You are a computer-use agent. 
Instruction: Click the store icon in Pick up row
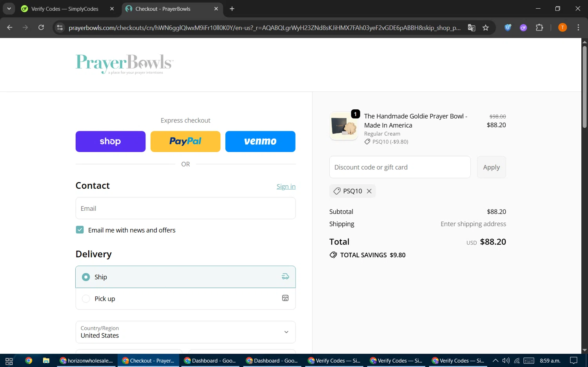coord(285,298)
